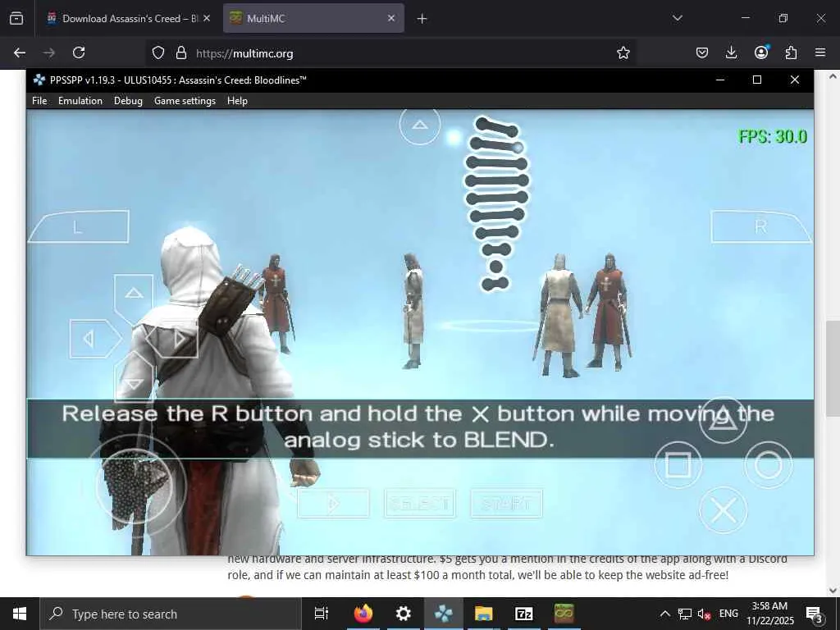This screenshot has width=840, height=630.
Task: Open a new Firefox tab
Action: tap(422, 19)
